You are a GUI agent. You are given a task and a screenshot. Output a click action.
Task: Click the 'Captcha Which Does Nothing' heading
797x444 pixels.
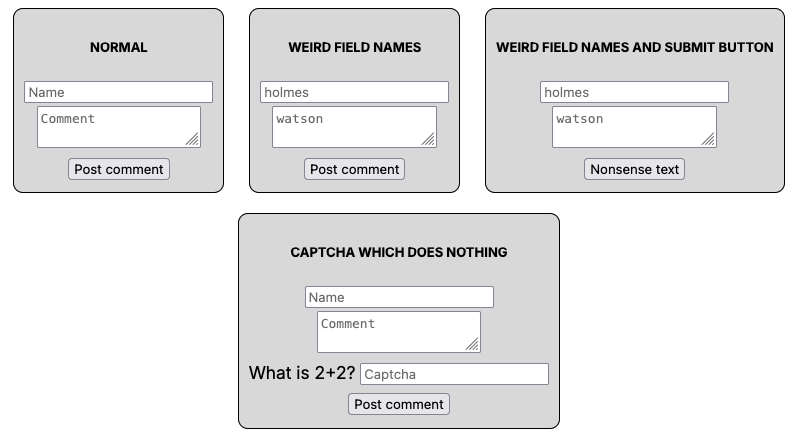[399, 252]
